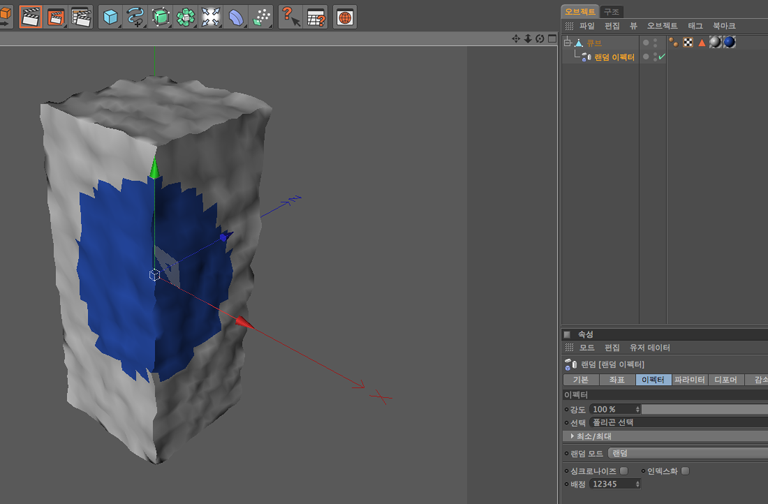The width and height of the screenshot is (768, 504).
Task: Click the 기본 attribute button
Action: (x=580, y=380)
